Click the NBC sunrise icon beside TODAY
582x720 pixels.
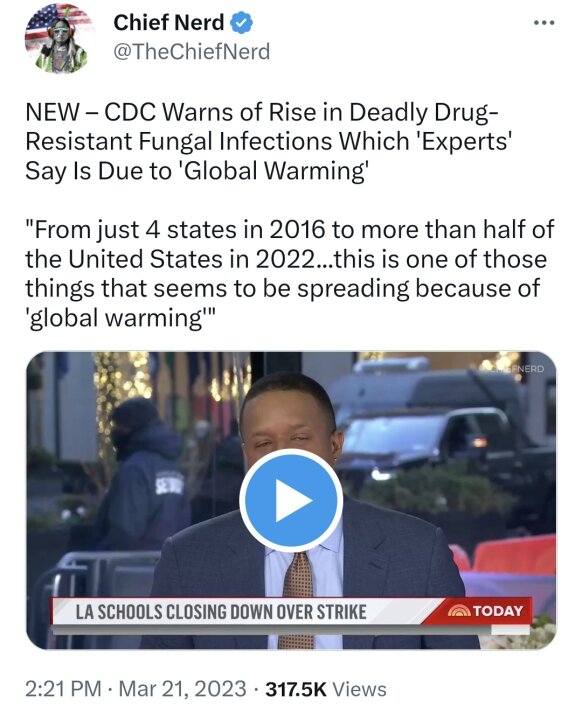pos(459,611)
